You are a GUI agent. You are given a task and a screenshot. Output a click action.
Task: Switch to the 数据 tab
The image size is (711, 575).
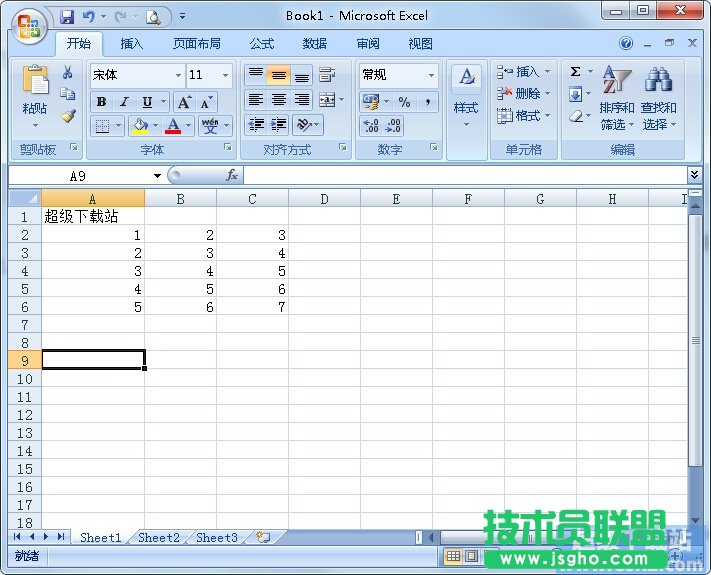[315, 44]
